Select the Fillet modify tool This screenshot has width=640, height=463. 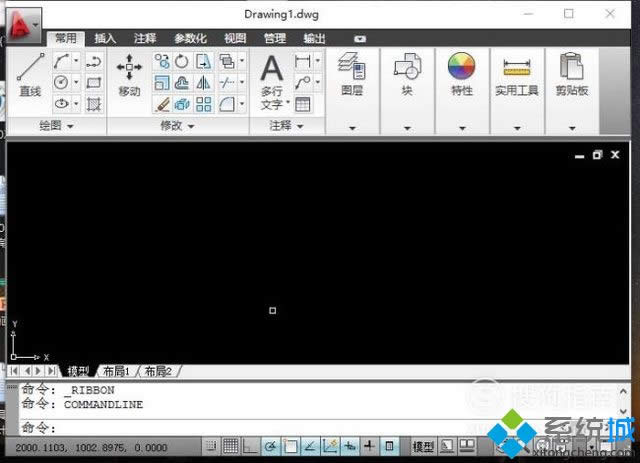pos(227,104)
